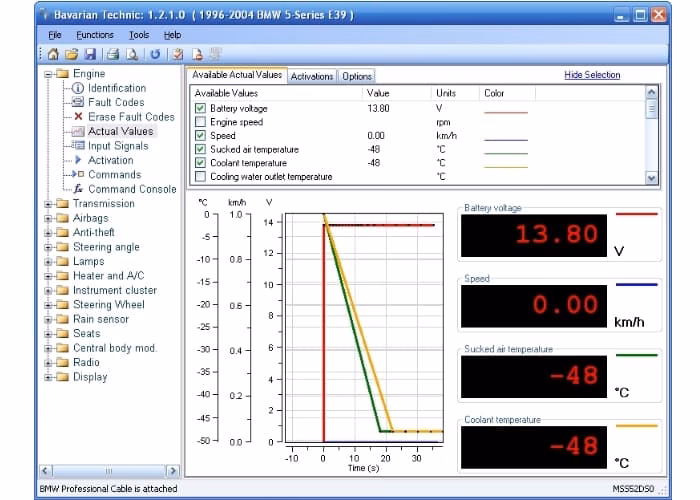Click the Print toolbar icon
This screenshot has height=500, width=700.
tap(113, 54)
